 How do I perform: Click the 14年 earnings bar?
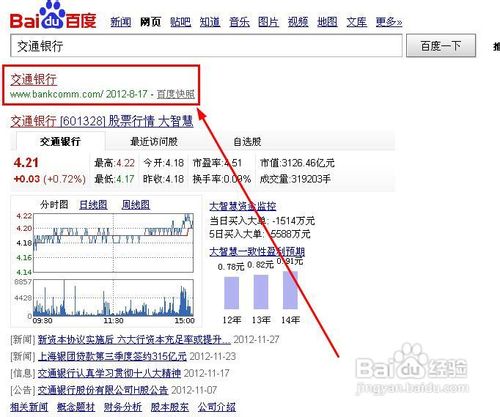[x=290, y=290]
